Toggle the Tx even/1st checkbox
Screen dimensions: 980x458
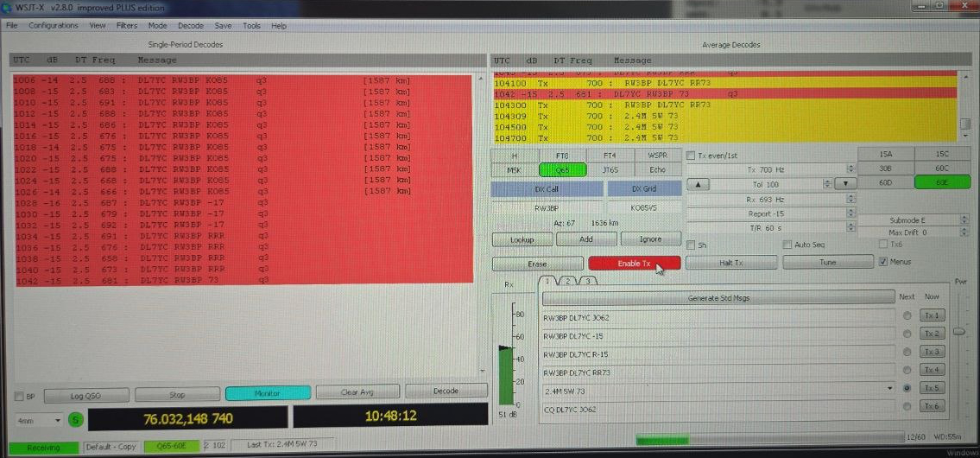click(x=692, y=156)
